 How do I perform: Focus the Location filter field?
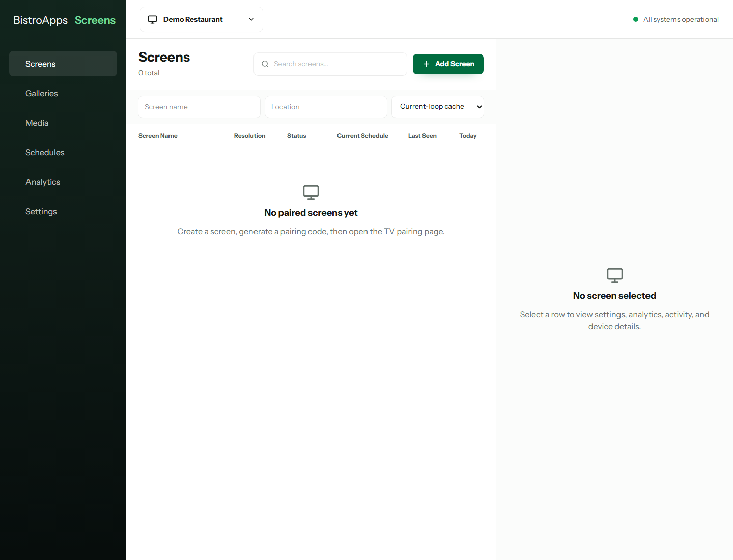326,107
